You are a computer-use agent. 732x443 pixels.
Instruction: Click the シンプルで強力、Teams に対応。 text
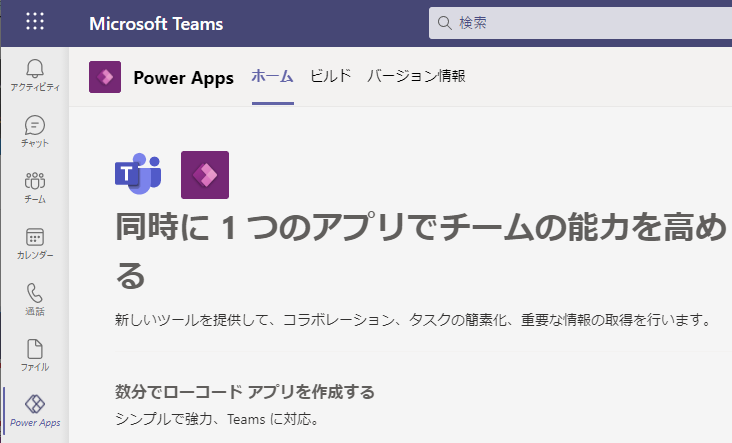click(x=218, y=419)
